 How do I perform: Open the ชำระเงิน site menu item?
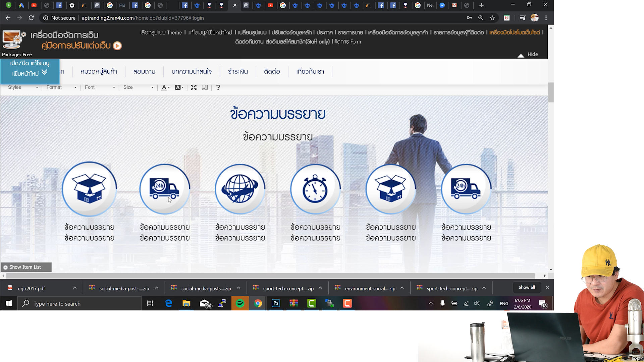(238, 71)
